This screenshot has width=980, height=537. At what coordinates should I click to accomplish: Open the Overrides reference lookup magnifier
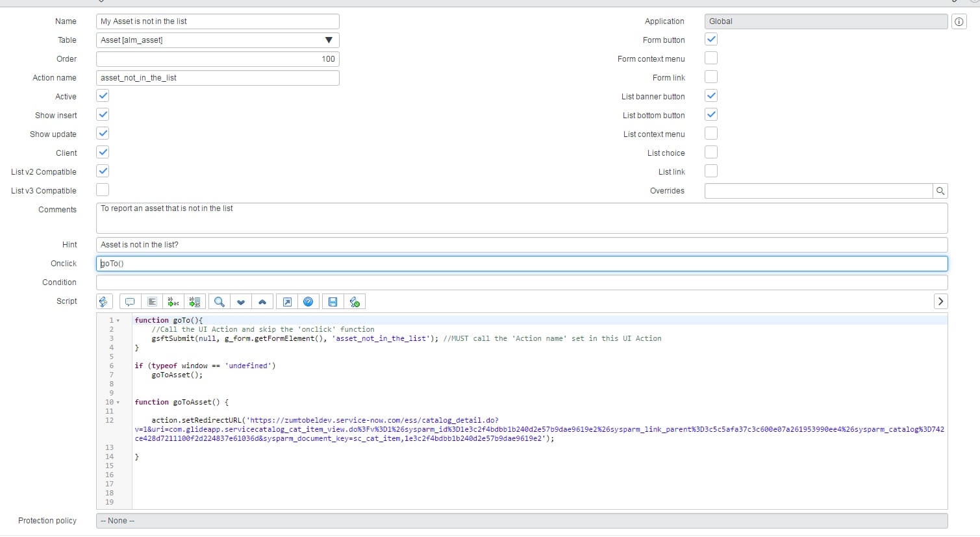tap(940, 190)
